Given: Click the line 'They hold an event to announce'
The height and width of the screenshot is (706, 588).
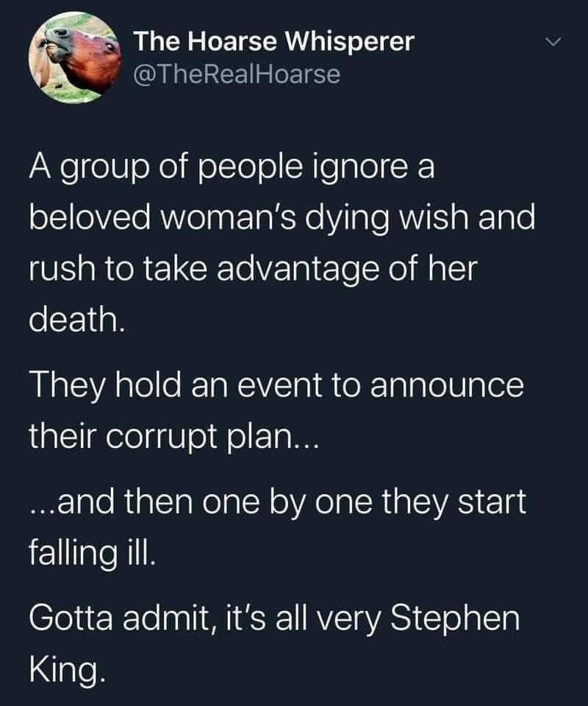Looking at the screenshot, I should point(276,386).
